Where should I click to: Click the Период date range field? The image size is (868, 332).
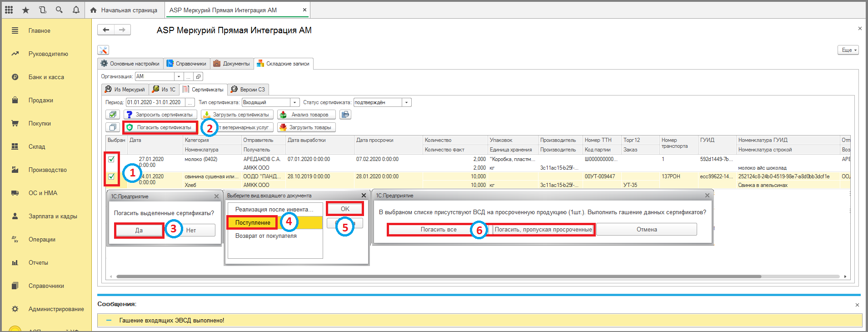pos(155,102)
